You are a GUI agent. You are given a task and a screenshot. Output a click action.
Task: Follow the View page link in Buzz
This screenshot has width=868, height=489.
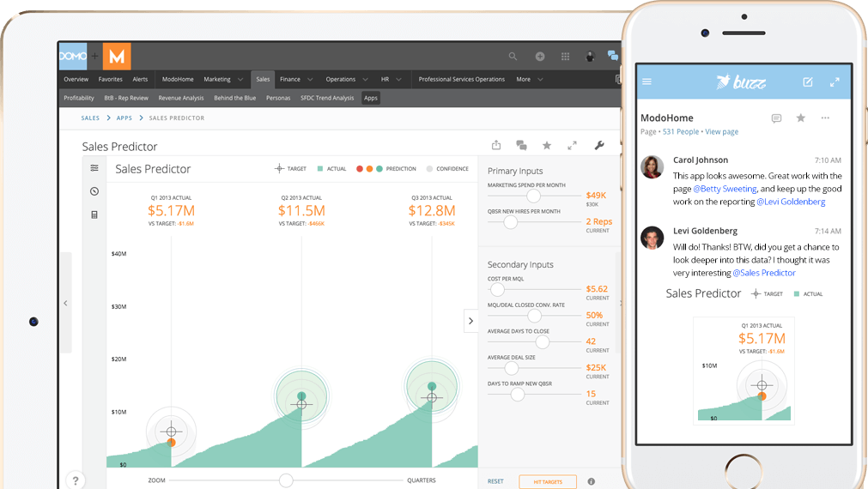point(721,132)
